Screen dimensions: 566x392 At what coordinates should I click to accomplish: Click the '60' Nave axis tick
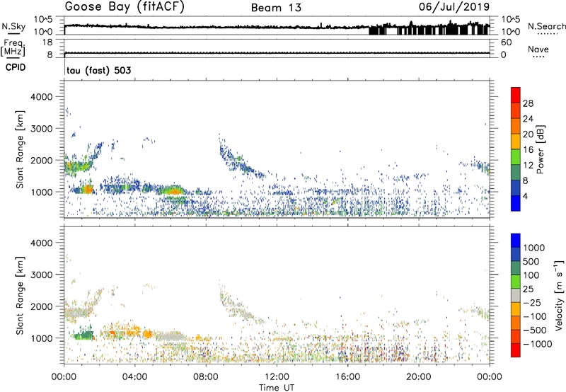506,42
